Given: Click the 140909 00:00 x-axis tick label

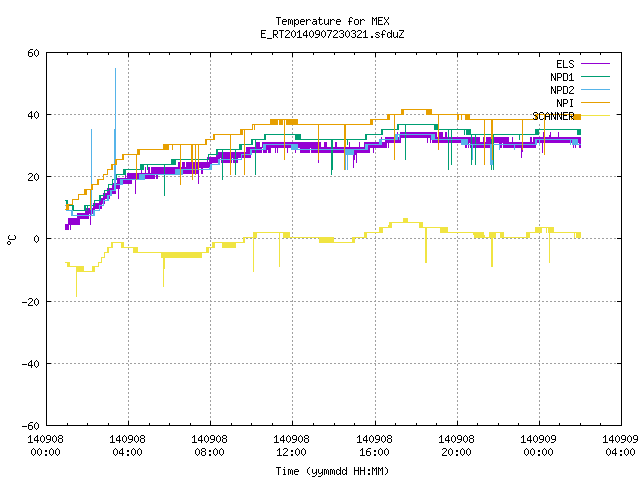Looking at the screenshot, I should click(x=538, y=446).
